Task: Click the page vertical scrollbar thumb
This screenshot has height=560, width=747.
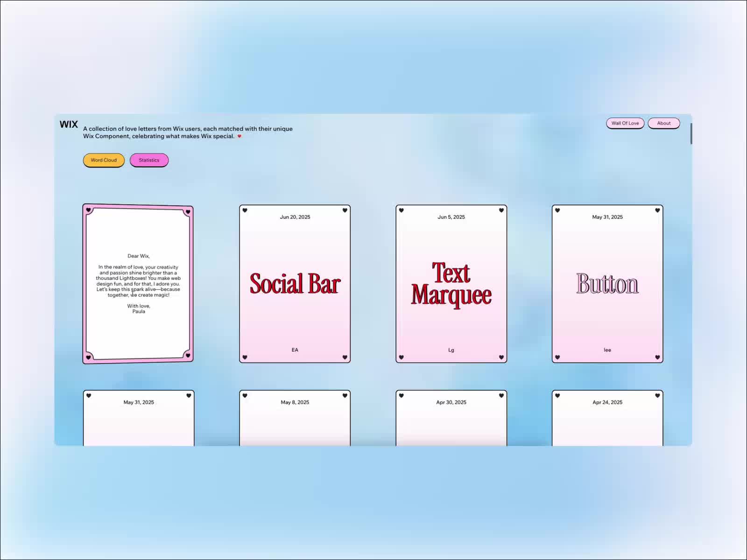Action: click(x=691, y=134)
